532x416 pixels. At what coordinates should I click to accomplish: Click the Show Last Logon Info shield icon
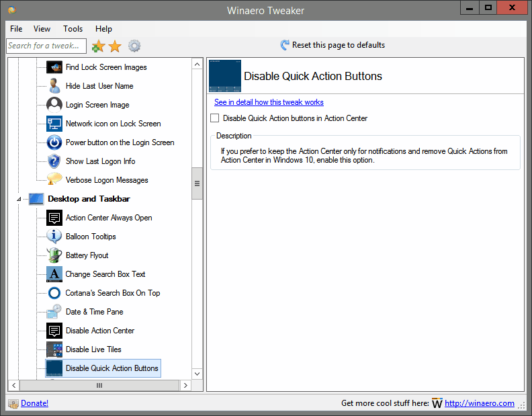tap(54, 161)
